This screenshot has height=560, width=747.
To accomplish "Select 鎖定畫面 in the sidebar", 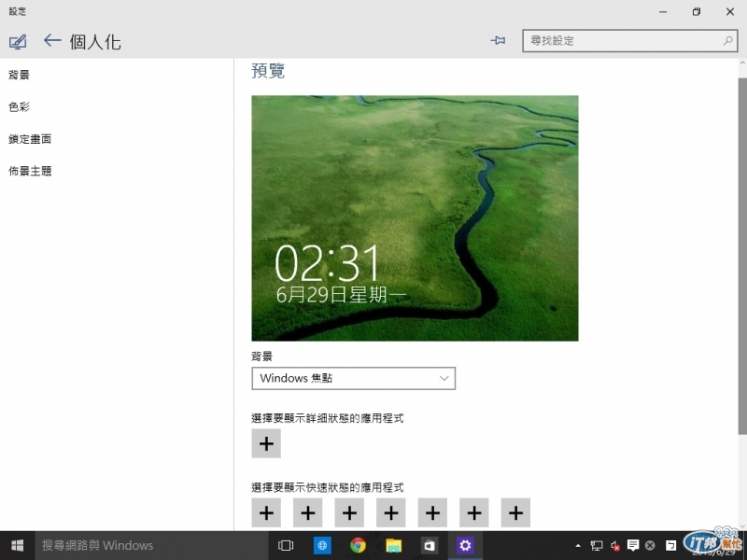I will click(30, 139).
